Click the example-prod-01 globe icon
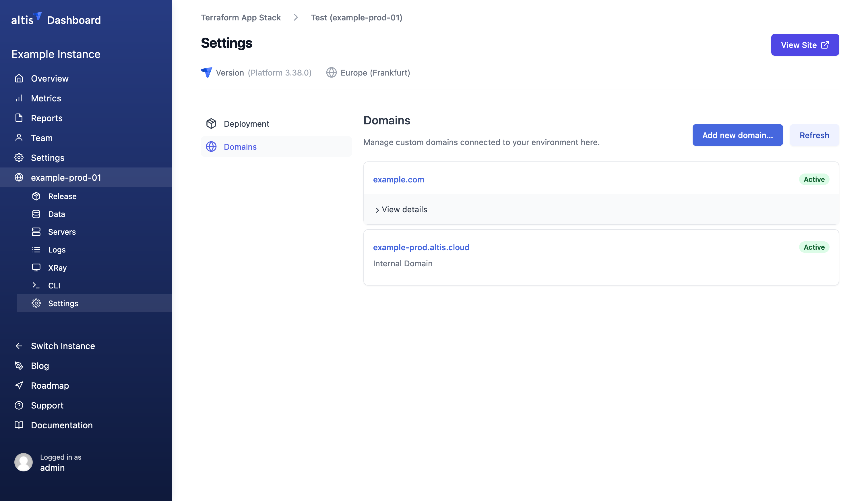The width and height of the screenshot is (868, 501). point(19,178)
